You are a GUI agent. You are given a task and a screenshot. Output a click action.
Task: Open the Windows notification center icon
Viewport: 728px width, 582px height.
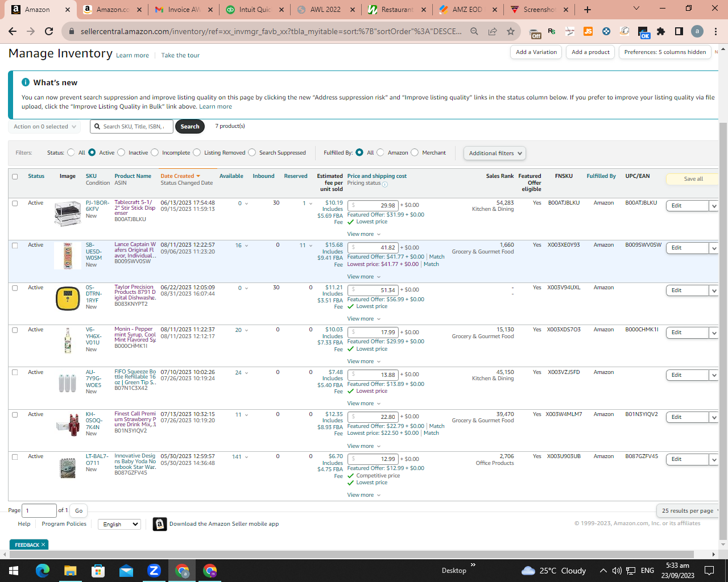tap(709, 571)
